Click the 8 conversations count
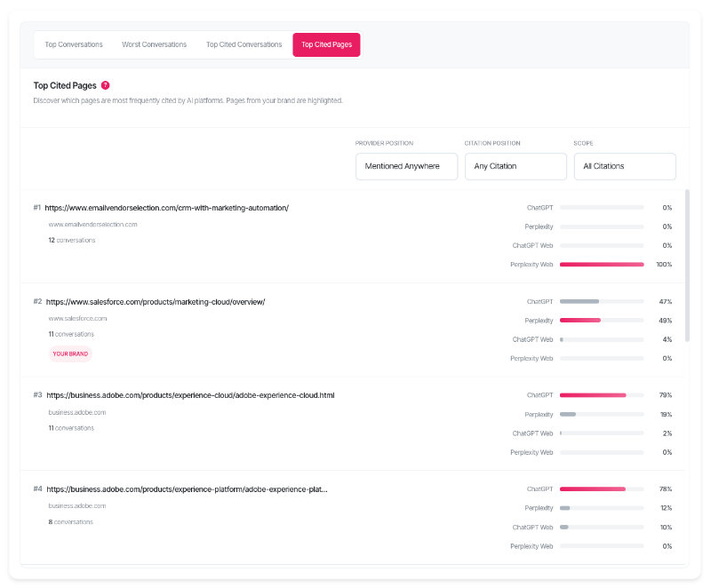Screen dimensions: 711x588 [71, 522]
